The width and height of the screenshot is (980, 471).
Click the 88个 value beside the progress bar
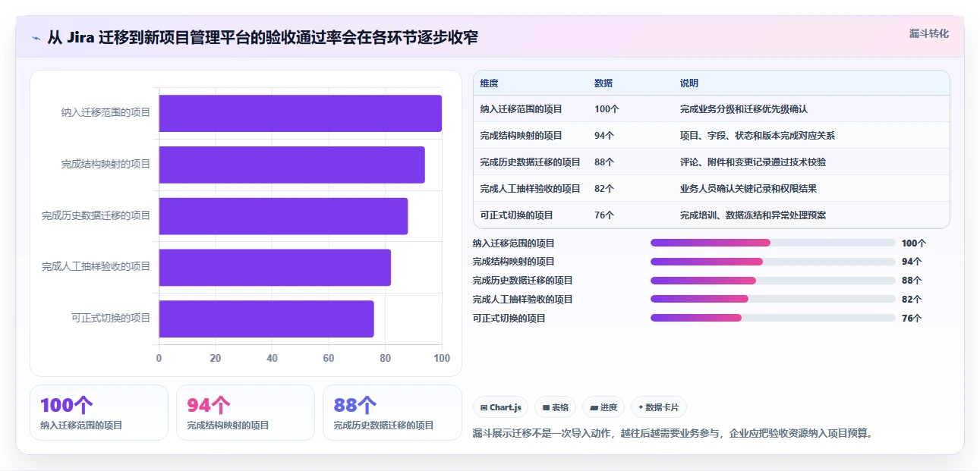[912, 281]
